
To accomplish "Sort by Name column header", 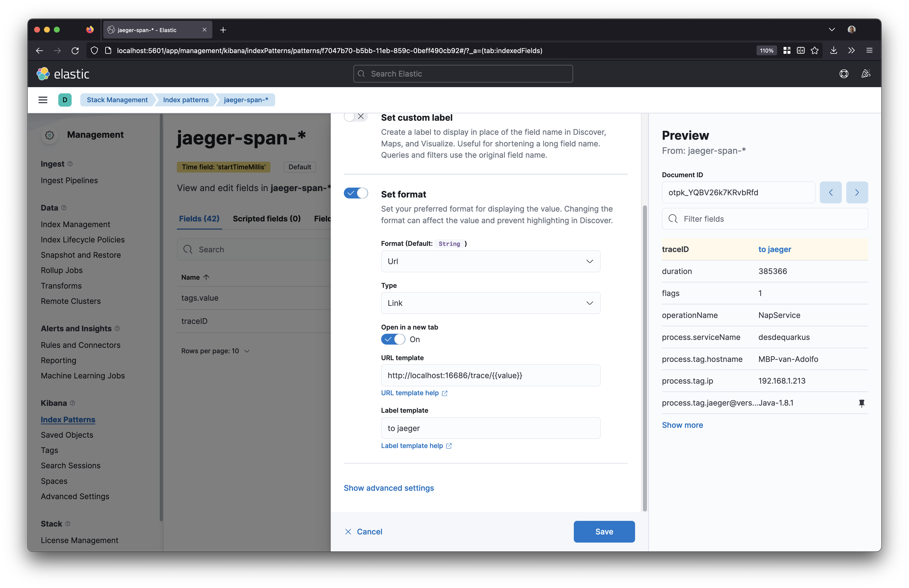I will (x=195, y=277).
